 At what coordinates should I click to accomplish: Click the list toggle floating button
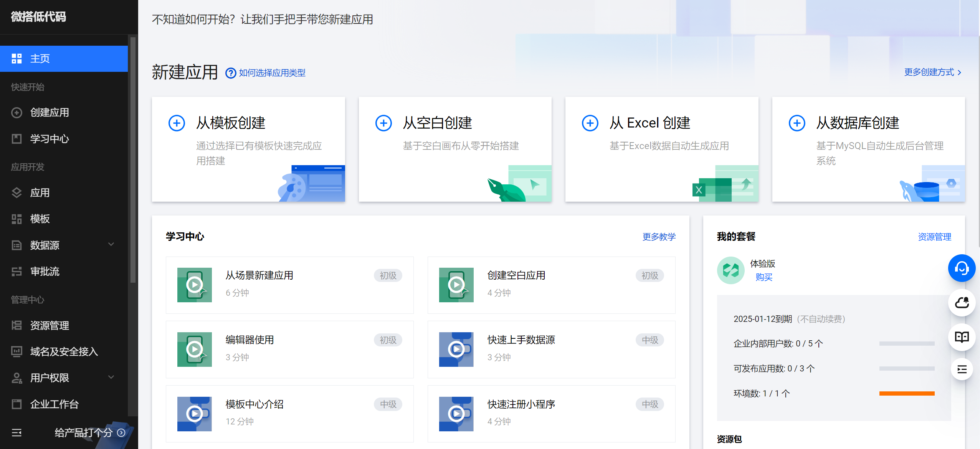coord(962,369)
